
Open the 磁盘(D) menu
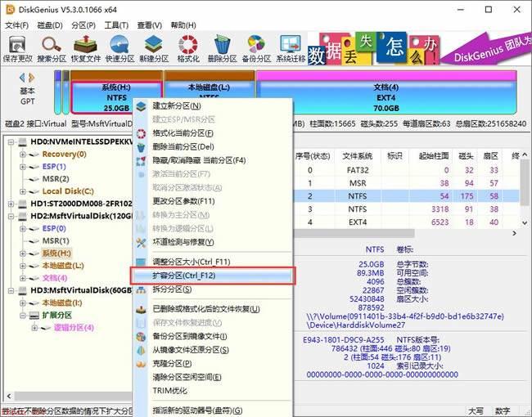coord(50,25)
